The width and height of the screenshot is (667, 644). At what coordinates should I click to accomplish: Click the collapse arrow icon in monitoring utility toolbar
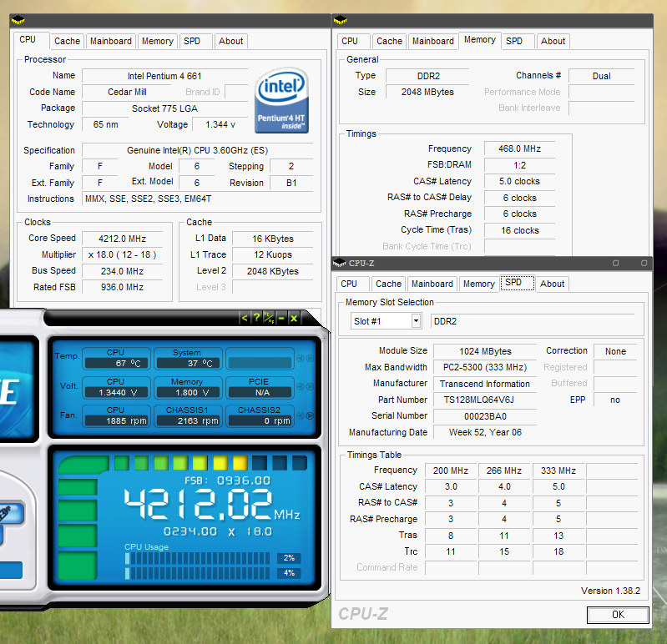click(244, 318)
